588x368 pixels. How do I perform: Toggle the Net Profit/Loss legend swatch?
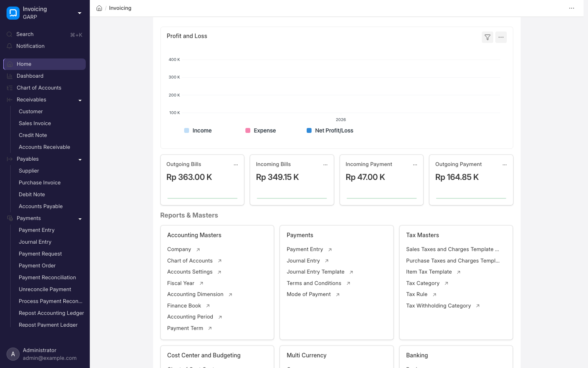[x=309, y=130]
